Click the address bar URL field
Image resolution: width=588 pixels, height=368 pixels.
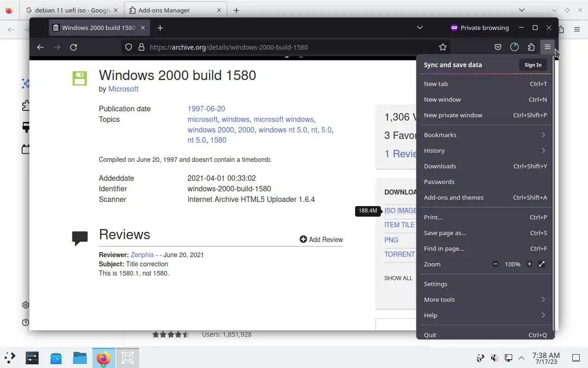[285, 47]
